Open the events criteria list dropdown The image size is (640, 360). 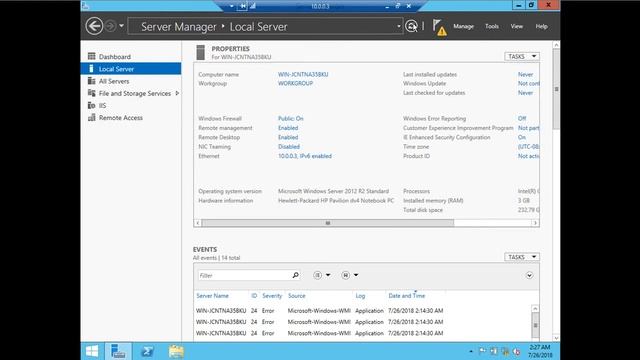322,275
